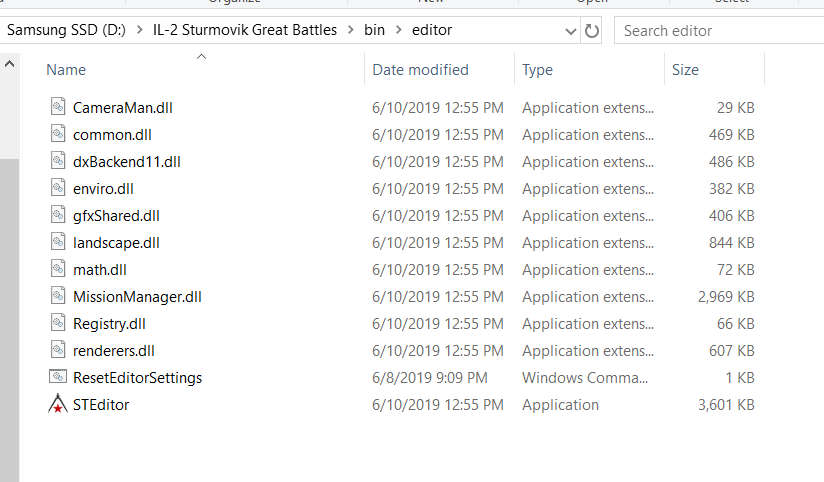Select the MissionManager.dll file icon

(58, 295)
